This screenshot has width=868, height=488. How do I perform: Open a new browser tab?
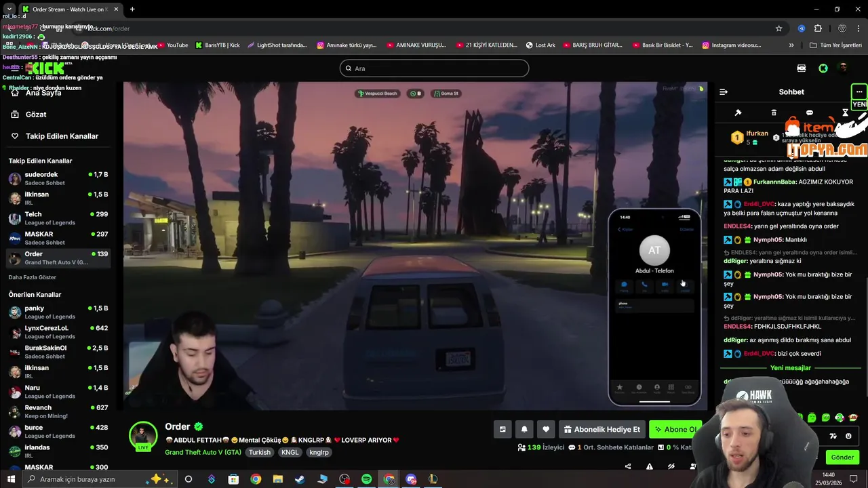(x=132, y=9)
